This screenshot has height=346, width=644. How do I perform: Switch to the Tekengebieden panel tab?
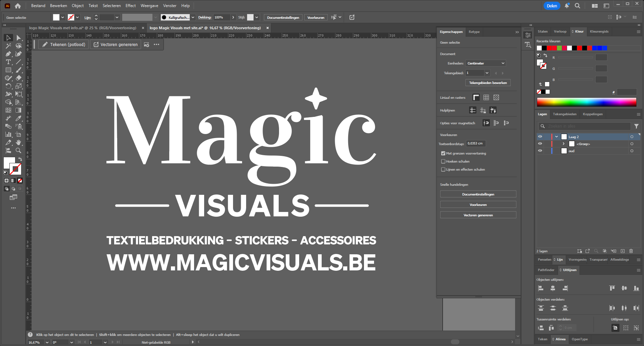[564, 114]
